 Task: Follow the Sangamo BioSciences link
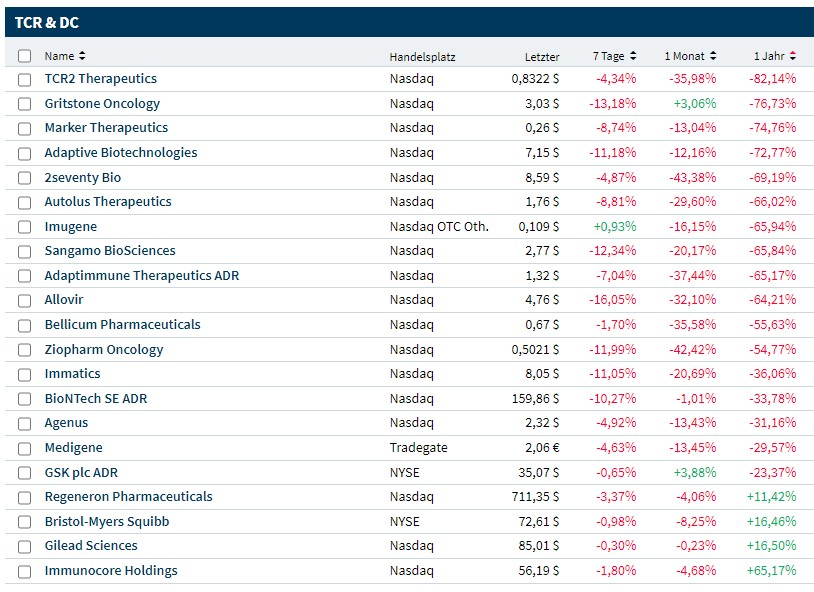pyautogui.click(x=110, y=251)
